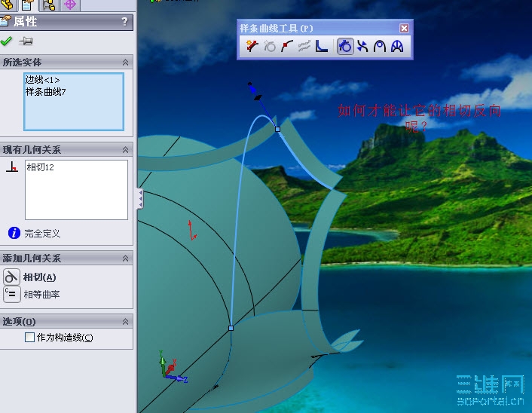
Task: Select 边线<1> in selected entities list
Action: (42, 80)
